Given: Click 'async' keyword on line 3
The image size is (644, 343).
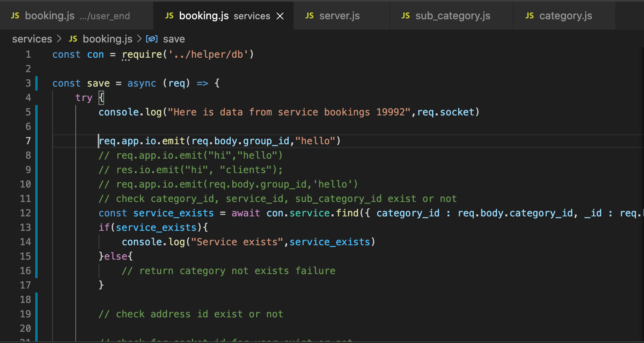Looking at the screenshot, I should 141,83.
